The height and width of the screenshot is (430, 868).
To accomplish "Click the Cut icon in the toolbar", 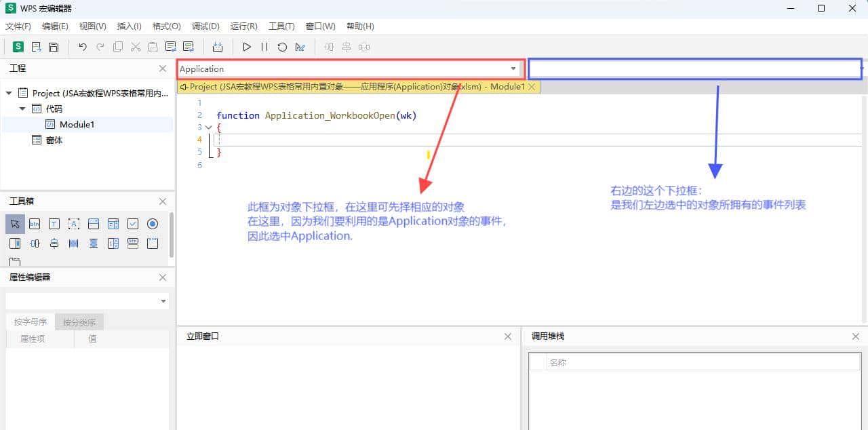I will point(134,47).
